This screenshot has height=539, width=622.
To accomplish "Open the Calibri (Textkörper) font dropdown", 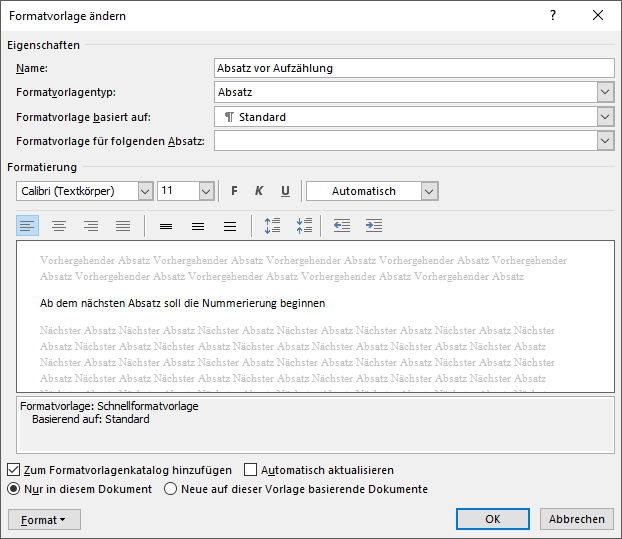I will [144, 191].
